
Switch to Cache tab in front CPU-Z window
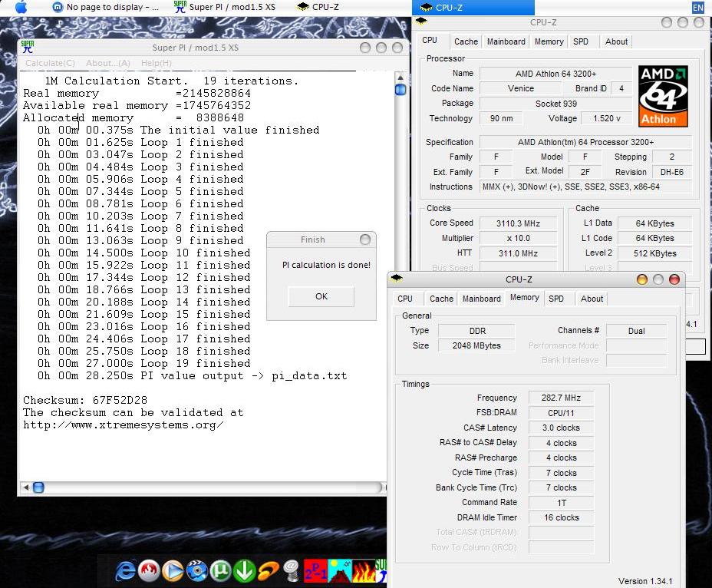pyautogui.click(x=441, y=299)
